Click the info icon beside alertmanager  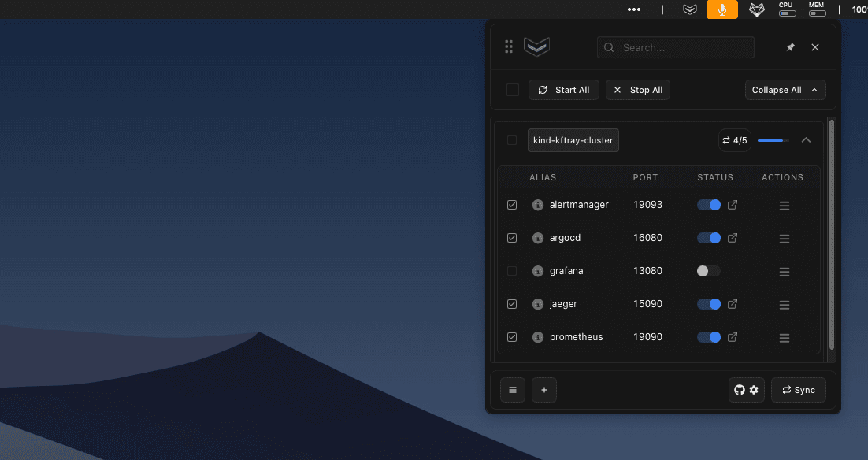538,205
